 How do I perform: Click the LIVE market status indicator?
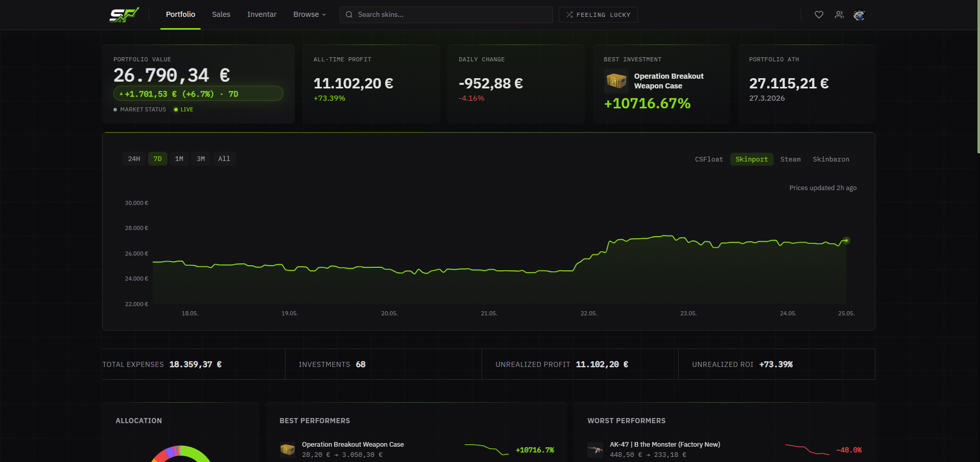click(x=184, y=109)
